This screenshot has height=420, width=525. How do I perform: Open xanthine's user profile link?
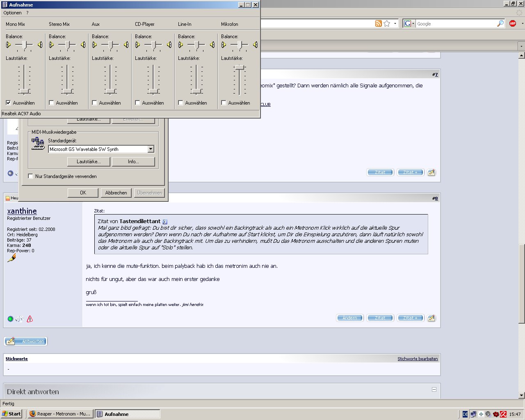click(22, 211)
